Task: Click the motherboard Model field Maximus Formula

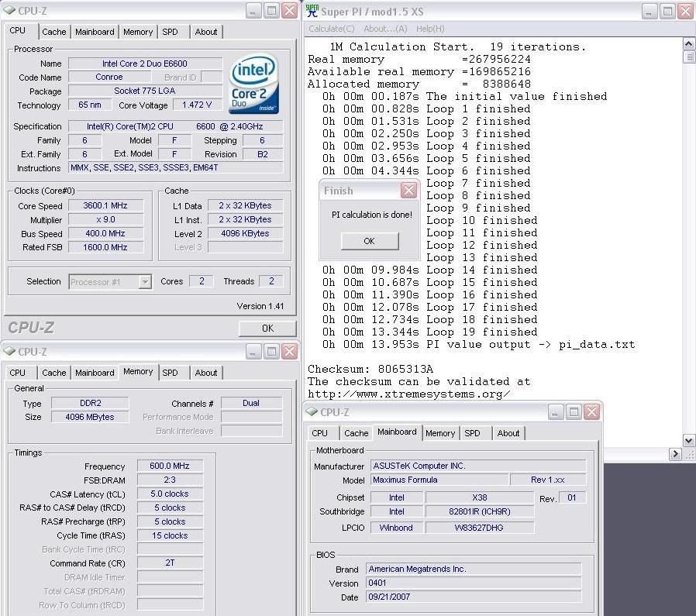Action: point(439,480)
